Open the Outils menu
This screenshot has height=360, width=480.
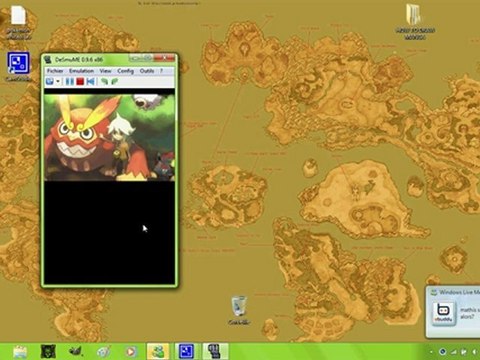[x=147, y=71]
